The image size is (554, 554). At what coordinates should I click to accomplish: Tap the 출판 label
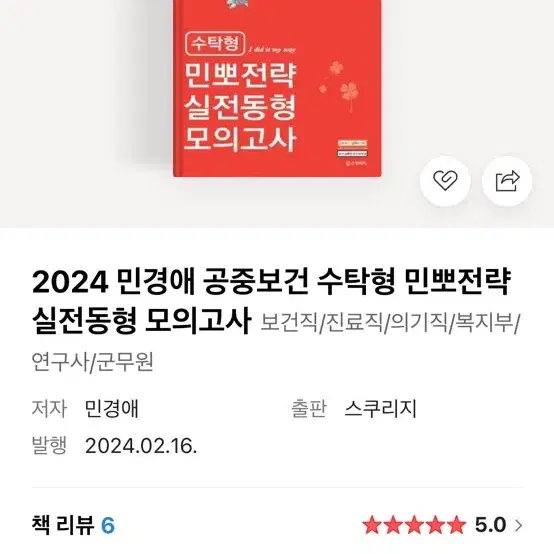pos(308,408)
